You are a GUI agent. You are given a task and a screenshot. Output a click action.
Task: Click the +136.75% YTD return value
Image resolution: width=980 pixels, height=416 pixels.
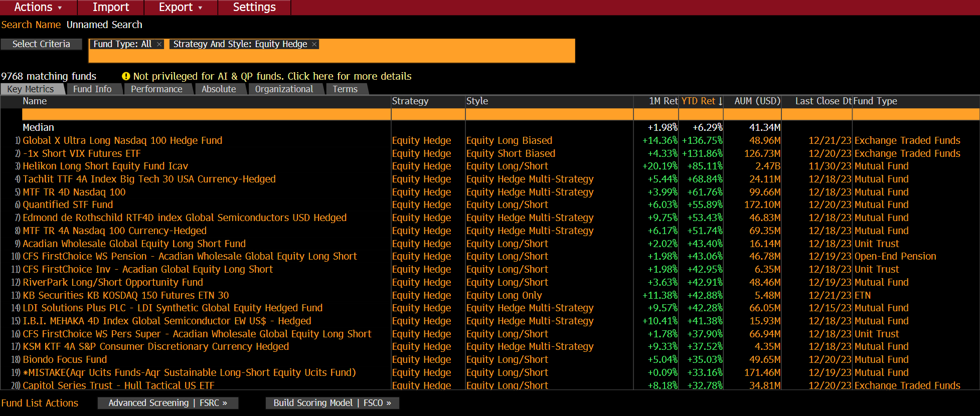point(702,141)
